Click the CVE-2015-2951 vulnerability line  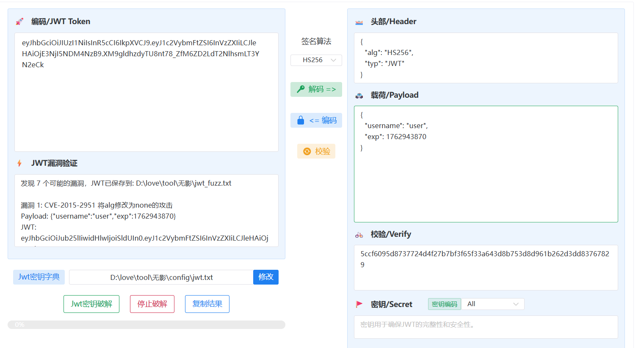point(97,205)
